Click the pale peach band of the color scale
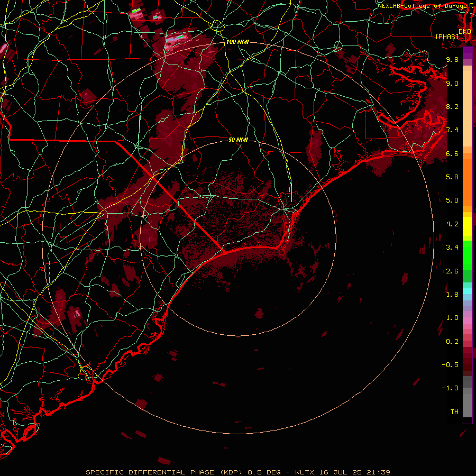The height and width of the screenshot is (476, 476). point(467,108)
